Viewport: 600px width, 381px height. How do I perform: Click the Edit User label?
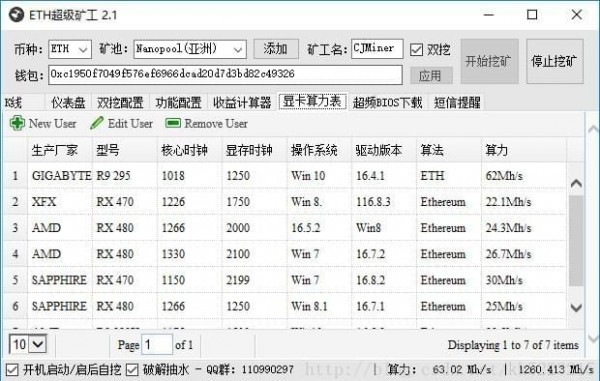(x=130, y=124)
